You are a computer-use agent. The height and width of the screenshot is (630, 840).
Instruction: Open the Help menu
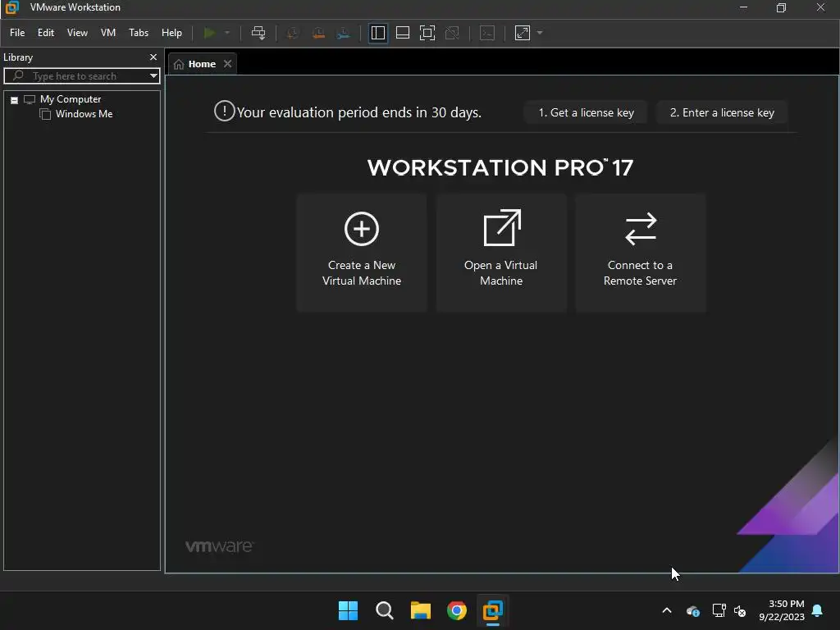[171, 33]
